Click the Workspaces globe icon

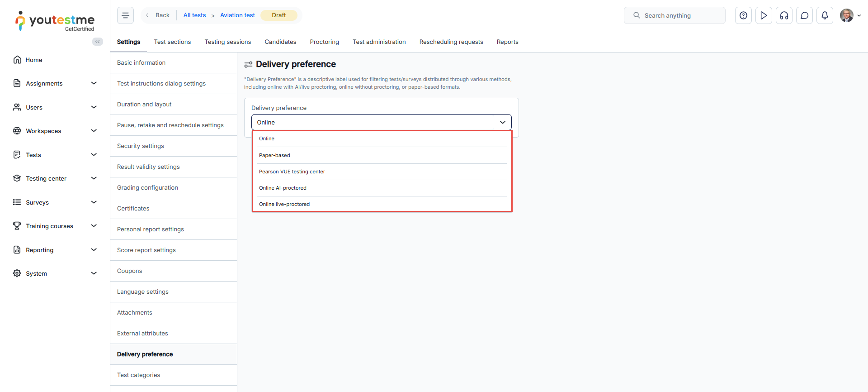click(x=17, y=131)
